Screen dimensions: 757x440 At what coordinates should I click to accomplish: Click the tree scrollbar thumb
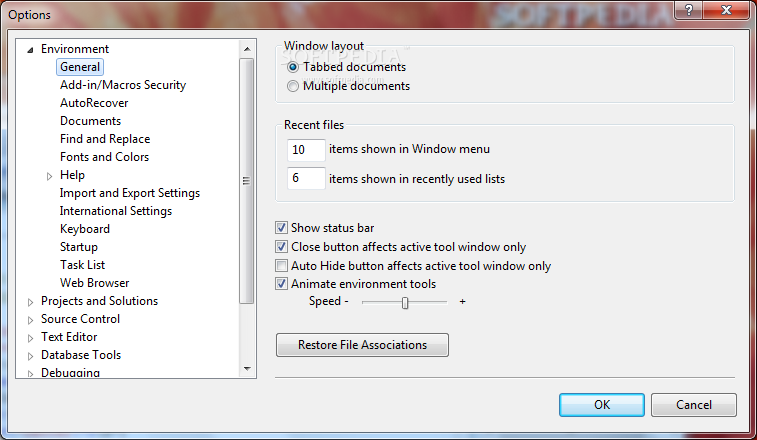click(x=247, y=181)
